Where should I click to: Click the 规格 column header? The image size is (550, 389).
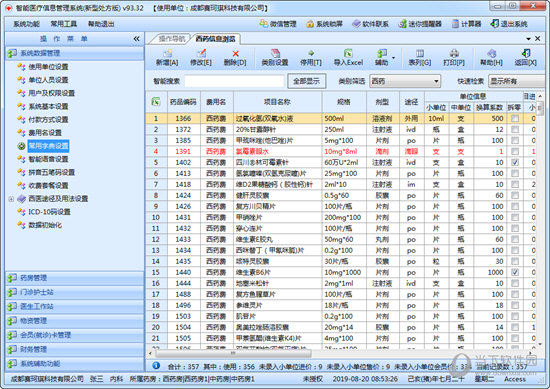click(x=344, y=102)
